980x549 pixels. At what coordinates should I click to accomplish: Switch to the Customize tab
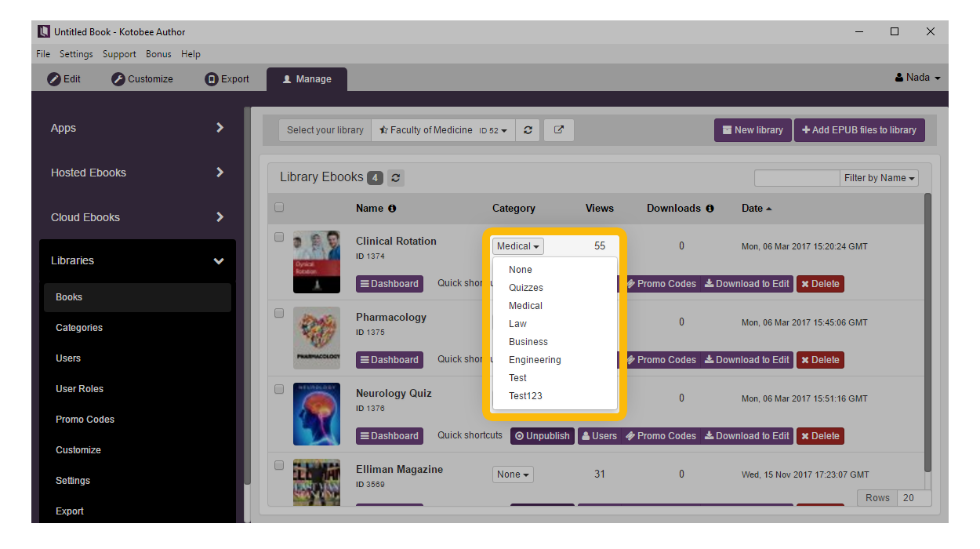pos(143,79)
